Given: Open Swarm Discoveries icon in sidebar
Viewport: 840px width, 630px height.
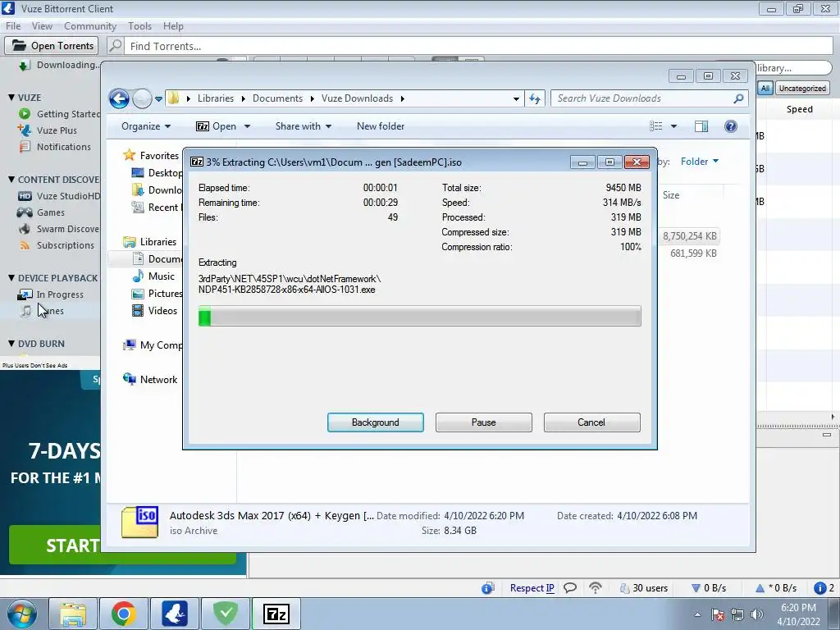Looking at the screenshot, I should (25, 229).
